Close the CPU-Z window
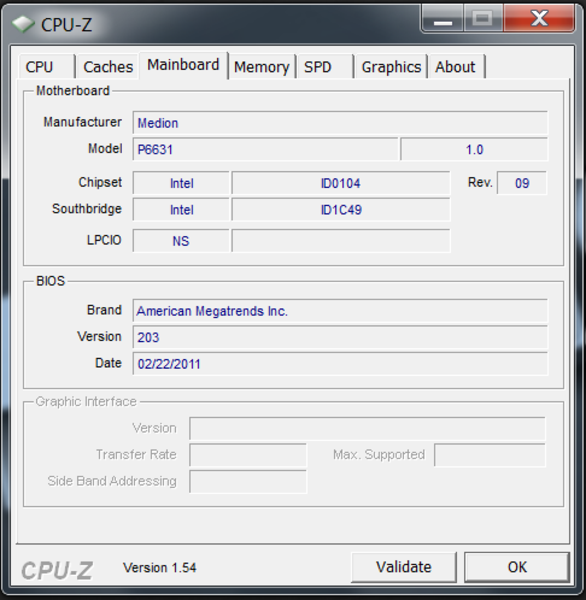 pyautogui.click(x=539, y=18)
